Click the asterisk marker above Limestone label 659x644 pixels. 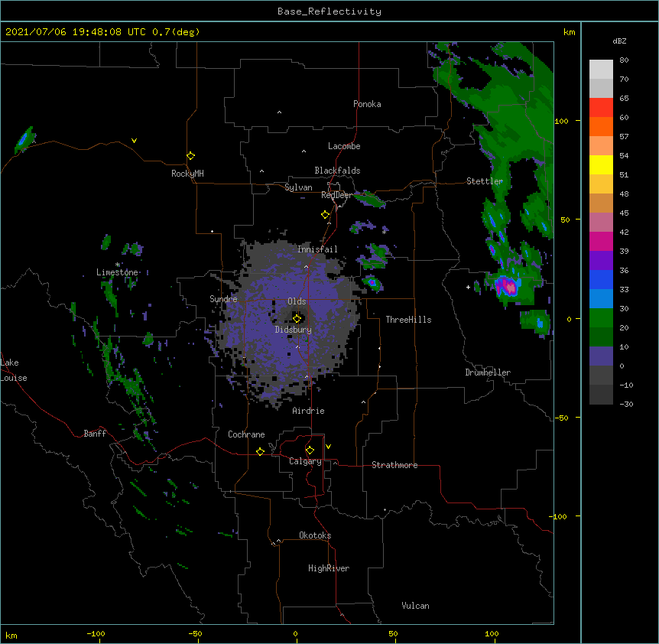[x=118, y=265]
